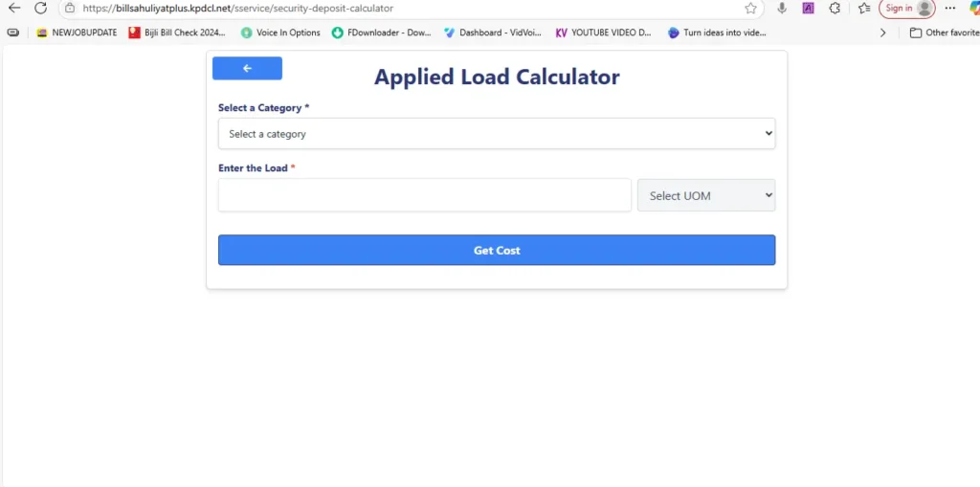980x487 pixels.
Task: Open NEWJOBUPDATE bookmark
Action: click(77, 33)
